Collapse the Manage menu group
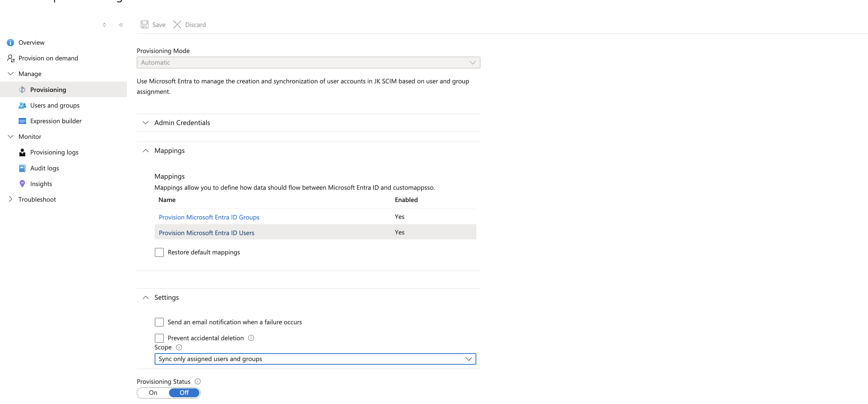This screenshot has height=404, width=868. click(x=10, y=74)
